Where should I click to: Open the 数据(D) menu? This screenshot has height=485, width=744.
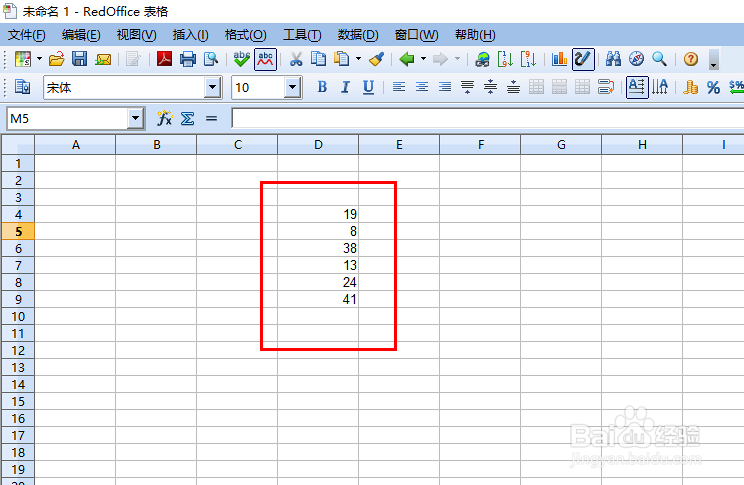click(358, 35)
